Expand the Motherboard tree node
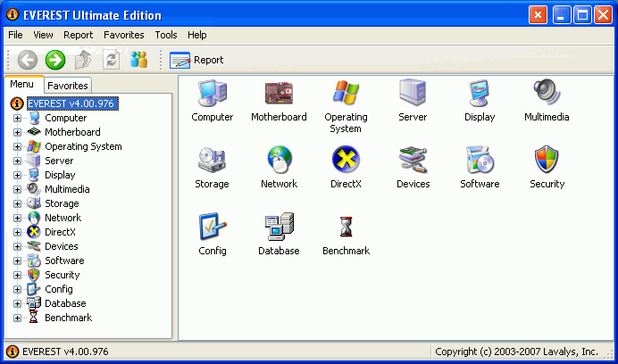The width and height of the screenshot is (618, 364). (17, 132)
